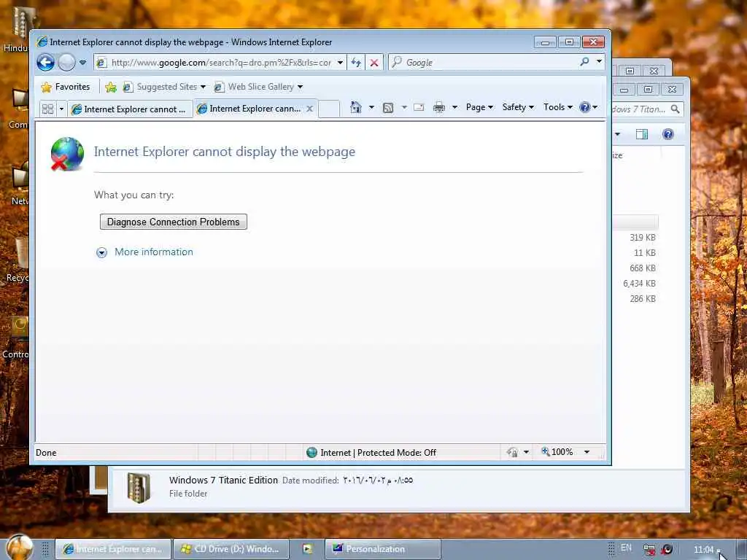Click the EN language indicator
The width and height of the screenshot is (747, 560).
(626, 548)
